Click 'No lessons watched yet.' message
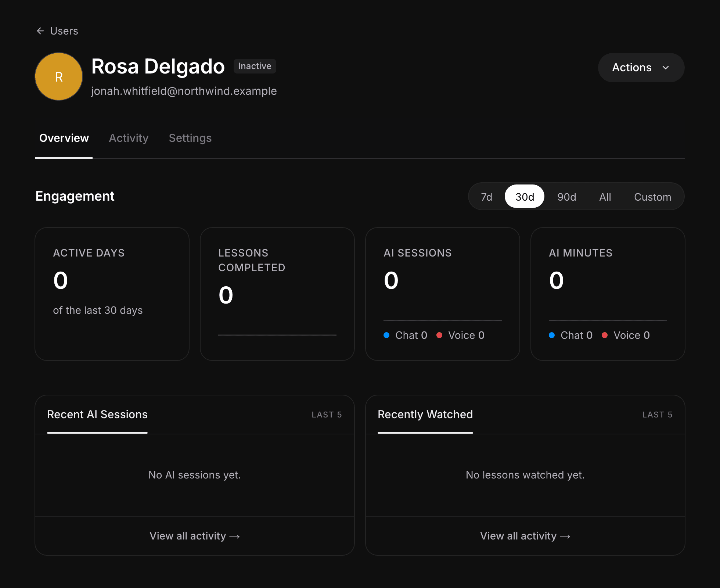The height and width of the screenshot is (588, 720). point(525,475)
